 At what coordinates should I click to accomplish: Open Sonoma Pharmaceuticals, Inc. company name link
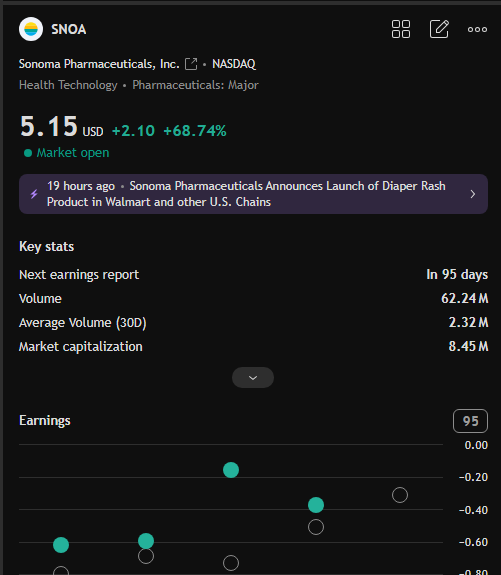coord(99,64)
